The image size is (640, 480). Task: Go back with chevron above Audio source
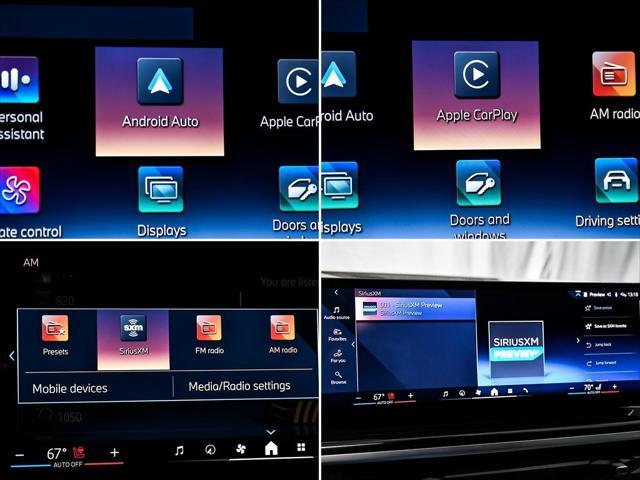click(x=336, y=292)
